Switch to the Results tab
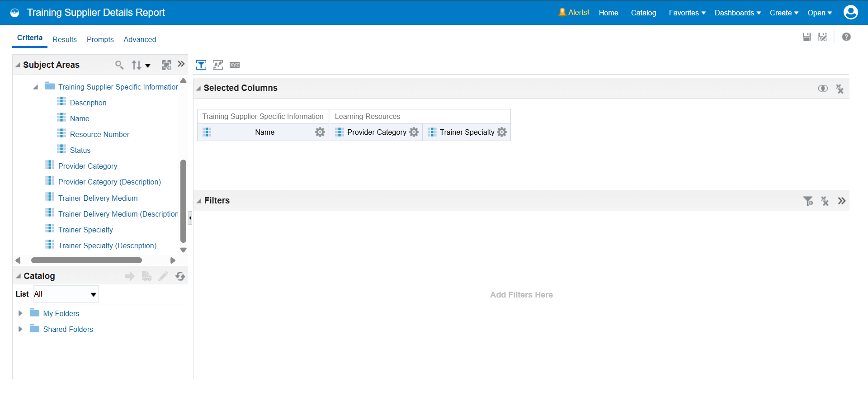Image resolution: width=868 pixels, height=397 pixels. pos(65,39)
